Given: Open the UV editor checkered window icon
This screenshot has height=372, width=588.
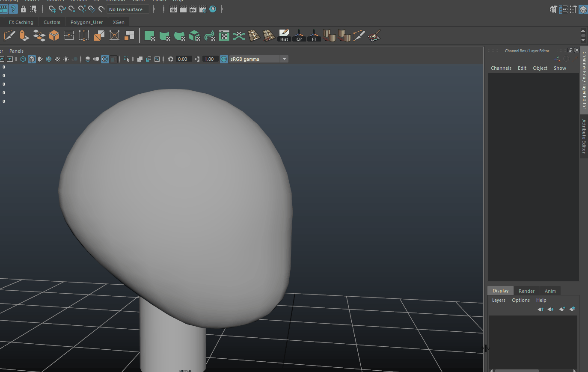Looking at the screenshot, I should pos(224,36).
